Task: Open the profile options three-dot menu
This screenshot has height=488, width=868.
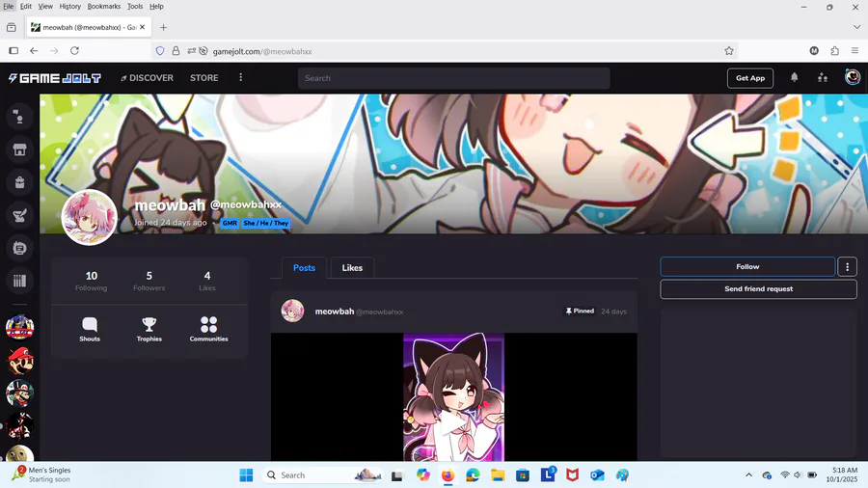Action: 847,267
